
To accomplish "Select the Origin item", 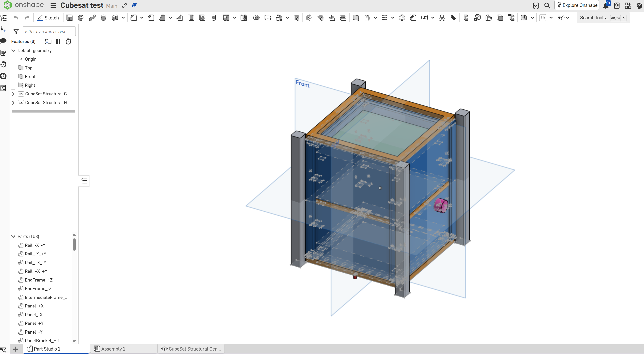I will tap(31, 59).
